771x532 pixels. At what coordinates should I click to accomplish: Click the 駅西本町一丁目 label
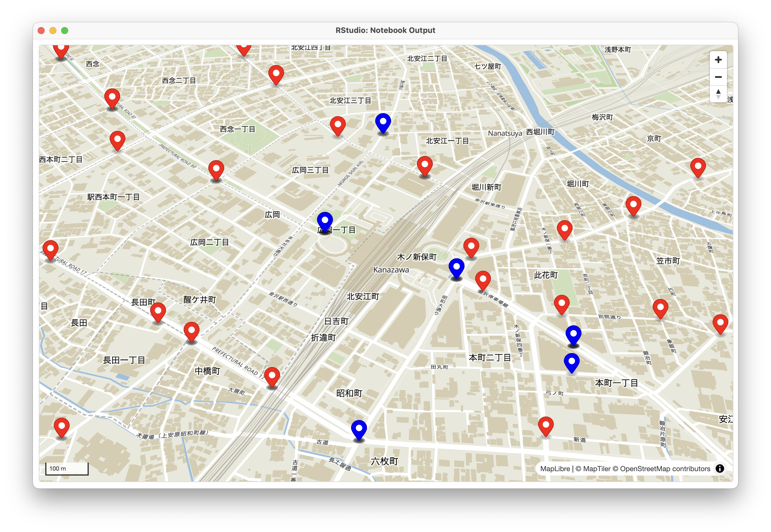pyautogui.click(x=113, y=197)
